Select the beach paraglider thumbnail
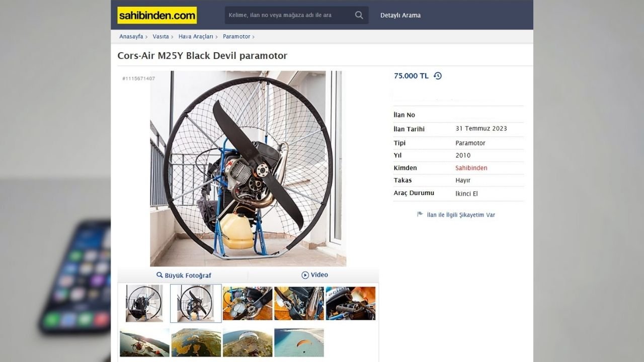This screenshot has width=644, height=362. tap(299, 342)
